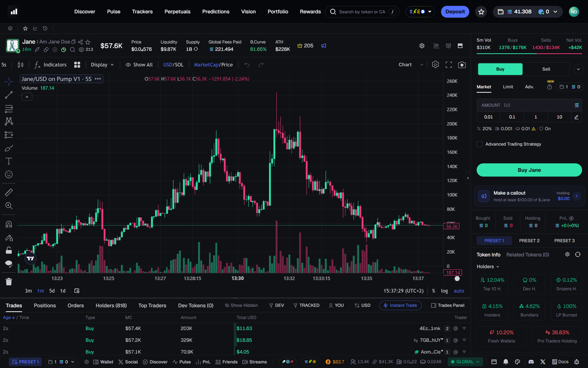588x368 pixels.
Task: Select the ruler measure tool
Action: (x=9, y=192)
